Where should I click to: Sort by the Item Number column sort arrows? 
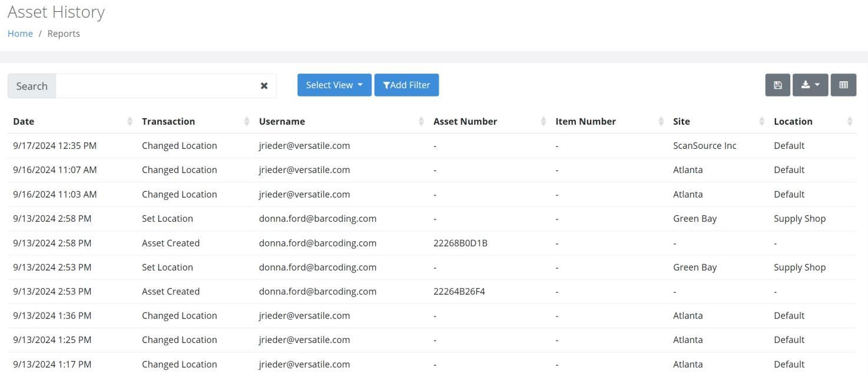[661, 121]
